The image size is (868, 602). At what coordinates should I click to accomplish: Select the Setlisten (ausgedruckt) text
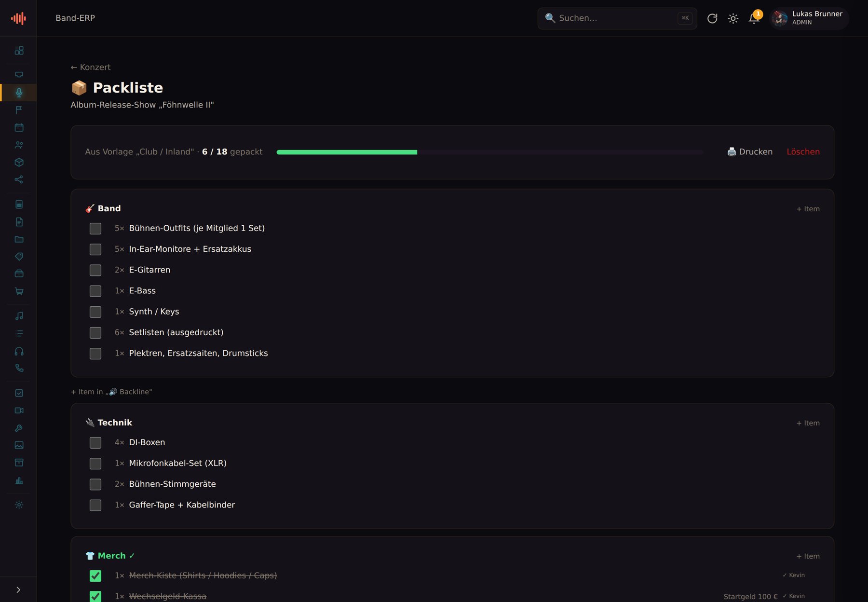[176, 332]
